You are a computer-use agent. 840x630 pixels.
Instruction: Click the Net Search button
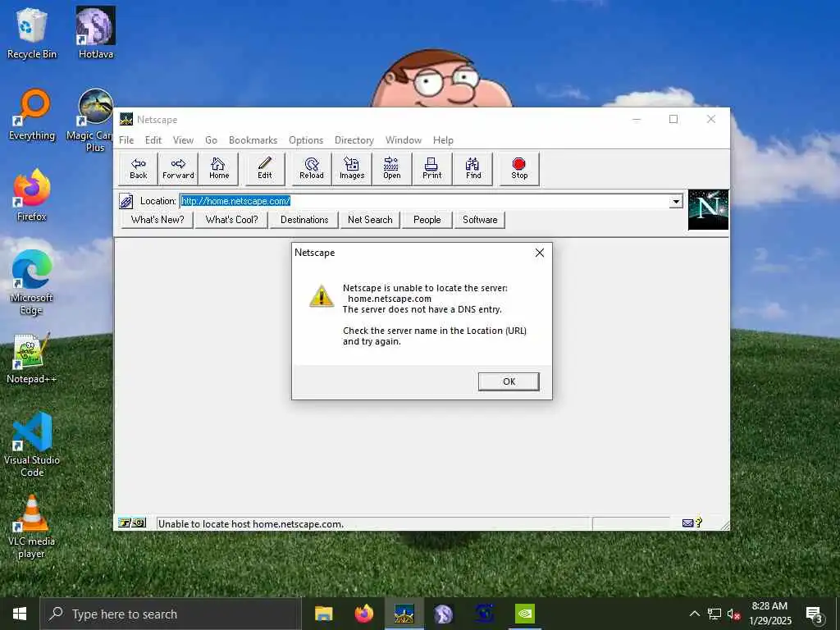tap(370, 220)
